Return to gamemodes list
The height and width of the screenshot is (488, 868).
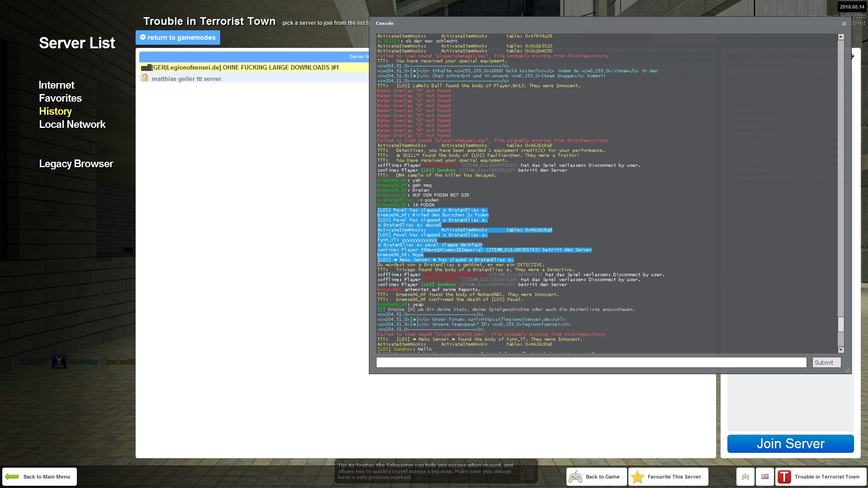178,38
